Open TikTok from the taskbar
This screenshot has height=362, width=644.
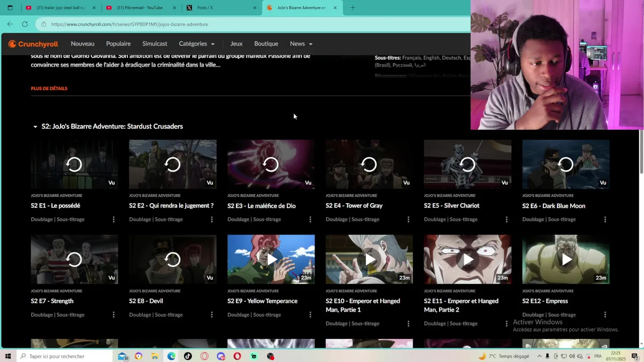[188, 356]
